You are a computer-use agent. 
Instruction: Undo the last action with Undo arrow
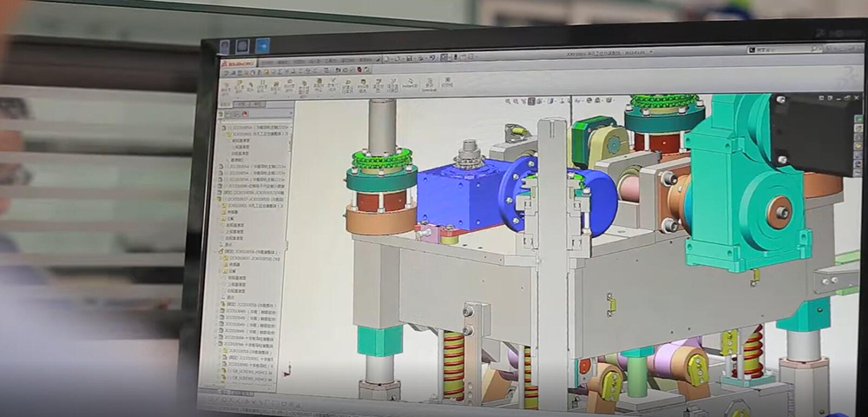click(x=431, y=57)
